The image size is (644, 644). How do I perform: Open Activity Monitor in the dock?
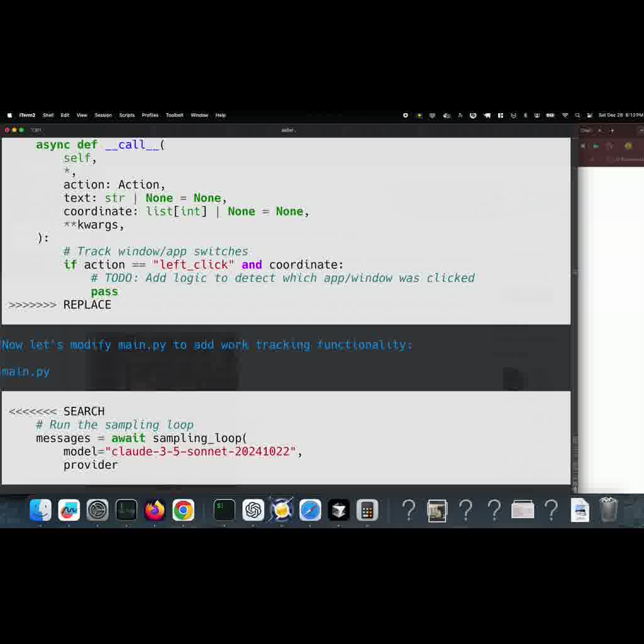pyautogui.click(x=126, y=510)
